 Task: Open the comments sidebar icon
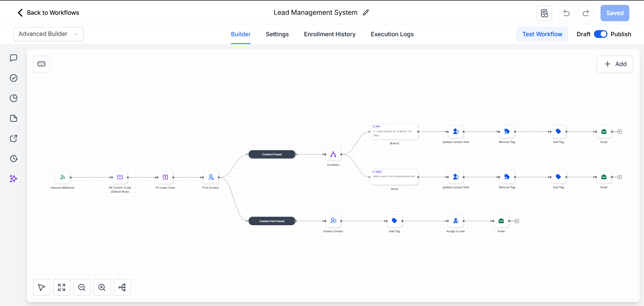(13, 58)
